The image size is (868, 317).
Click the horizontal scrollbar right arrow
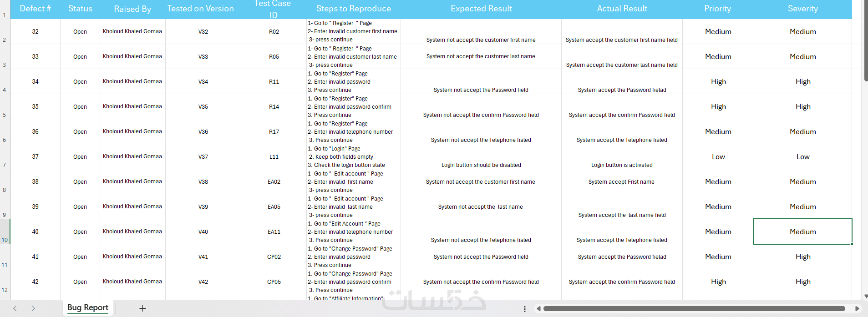point(857,309)
